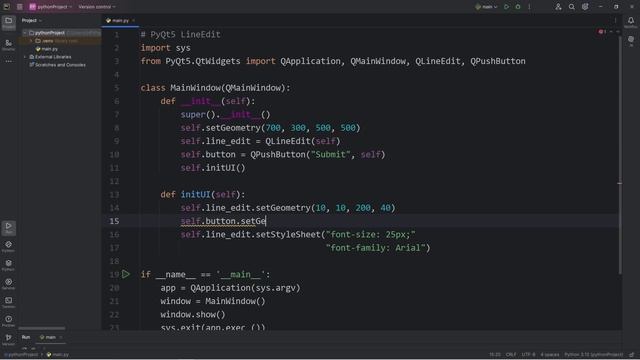Open the pythonProject project dropdown
The image size is (640, 360).
point(50,7)
